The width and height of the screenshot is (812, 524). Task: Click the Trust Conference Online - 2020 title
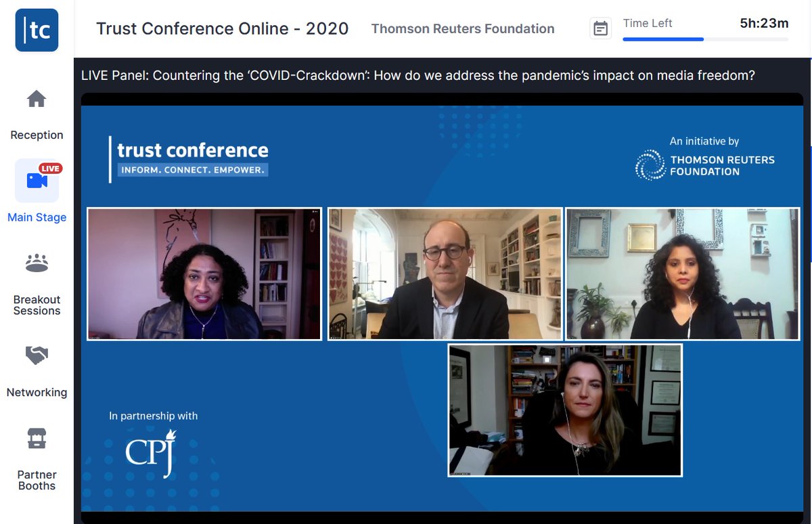[223, 28]
